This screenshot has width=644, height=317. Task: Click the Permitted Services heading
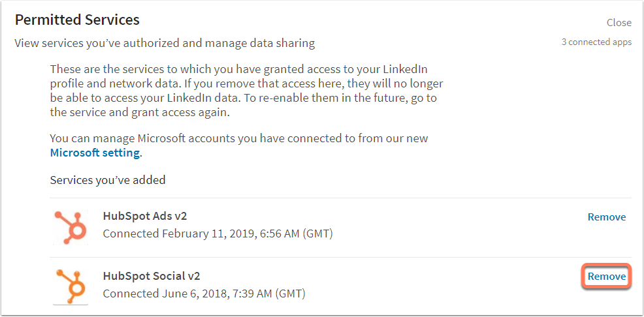(77, 20)
